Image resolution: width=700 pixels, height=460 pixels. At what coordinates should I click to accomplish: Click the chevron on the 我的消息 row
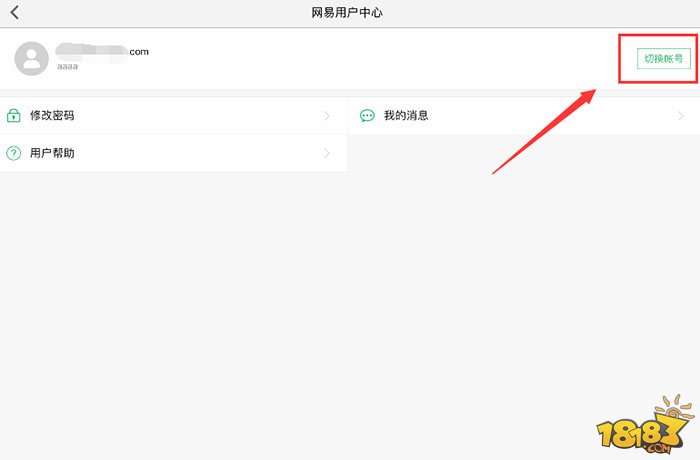pos(681,116)
